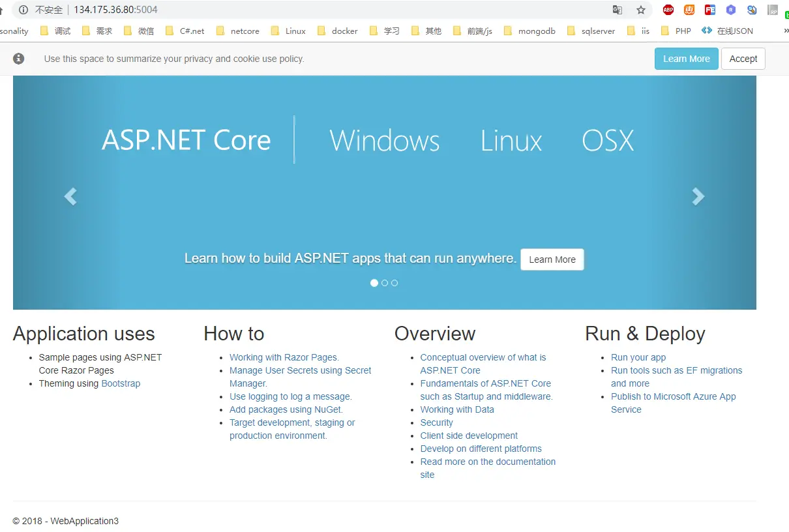
Task: Open the 学习 bookmark folder
Action: click(x=385, y=31)
